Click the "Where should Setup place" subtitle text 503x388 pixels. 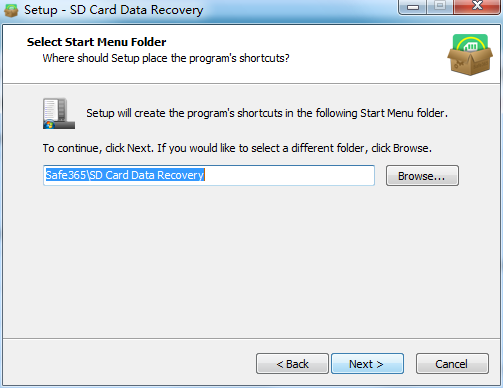tap(166, 58)
